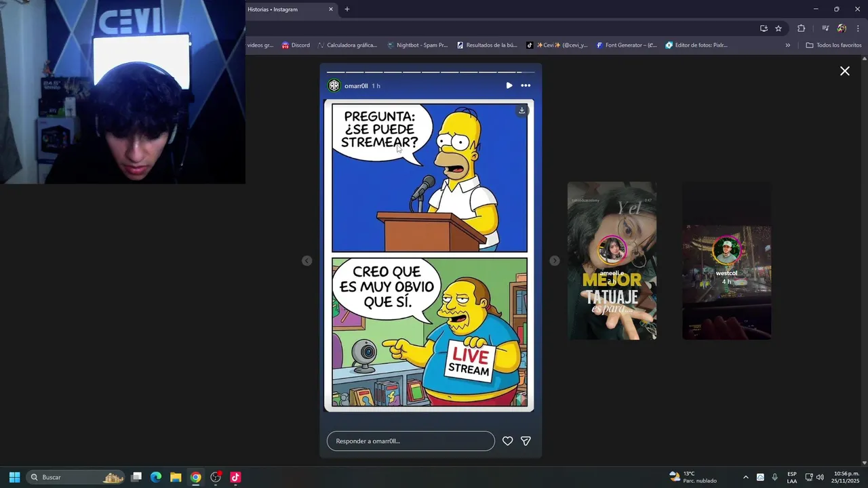Show hidden system tray icons
The height and width of the screenshot is (488, 868).
[746, 477]
